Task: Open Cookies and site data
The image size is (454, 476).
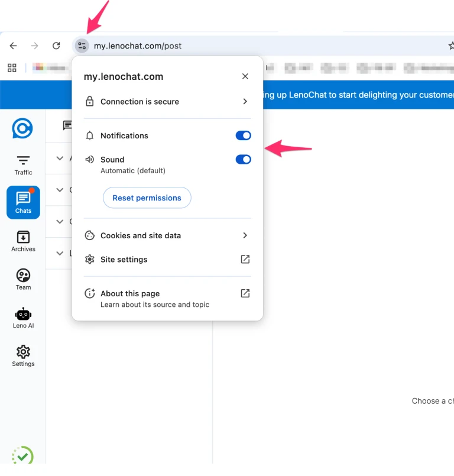Action: 167,235
